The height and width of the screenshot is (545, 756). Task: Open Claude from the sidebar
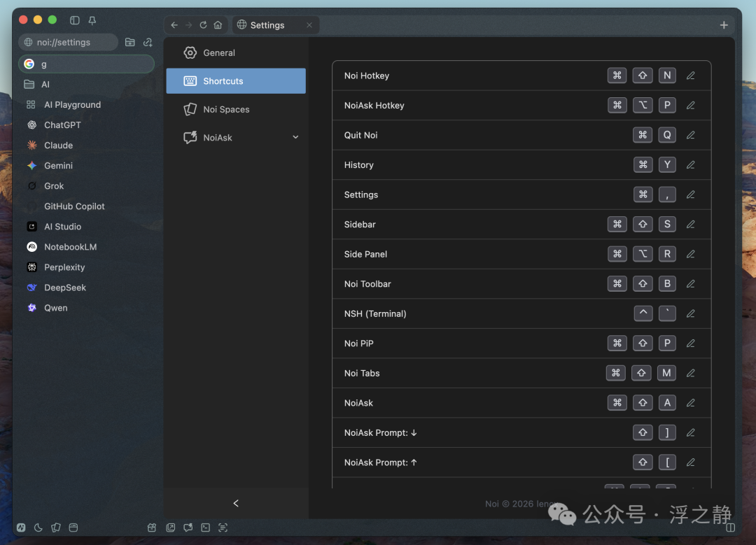point(87,146)
